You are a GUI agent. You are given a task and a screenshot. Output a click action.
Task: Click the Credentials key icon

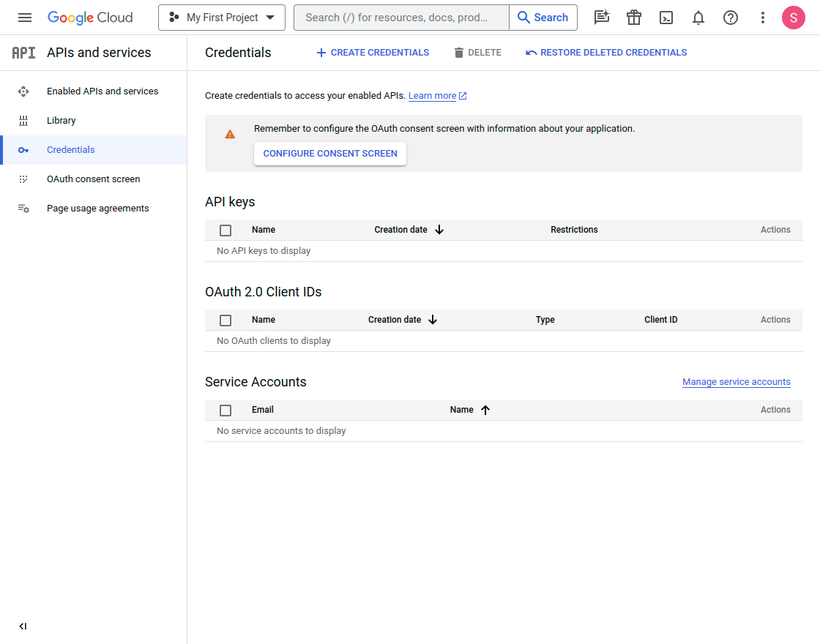[x=23, y=150]
